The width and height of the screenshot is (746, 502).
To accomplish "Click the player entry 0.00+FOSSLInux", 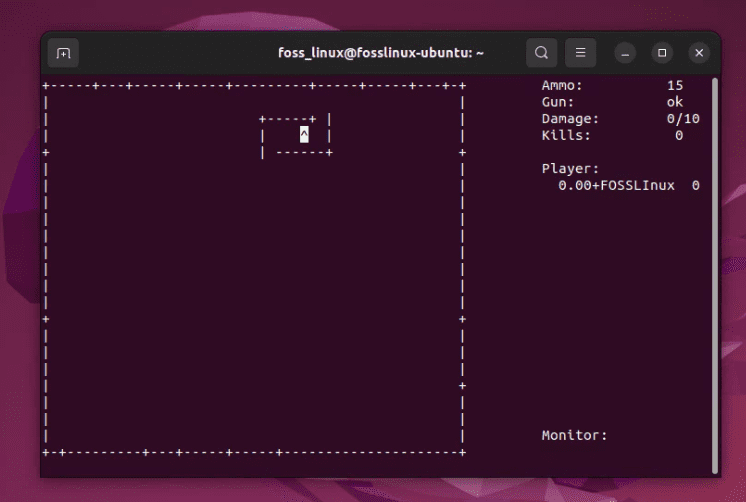I will [x=616, y=186].
